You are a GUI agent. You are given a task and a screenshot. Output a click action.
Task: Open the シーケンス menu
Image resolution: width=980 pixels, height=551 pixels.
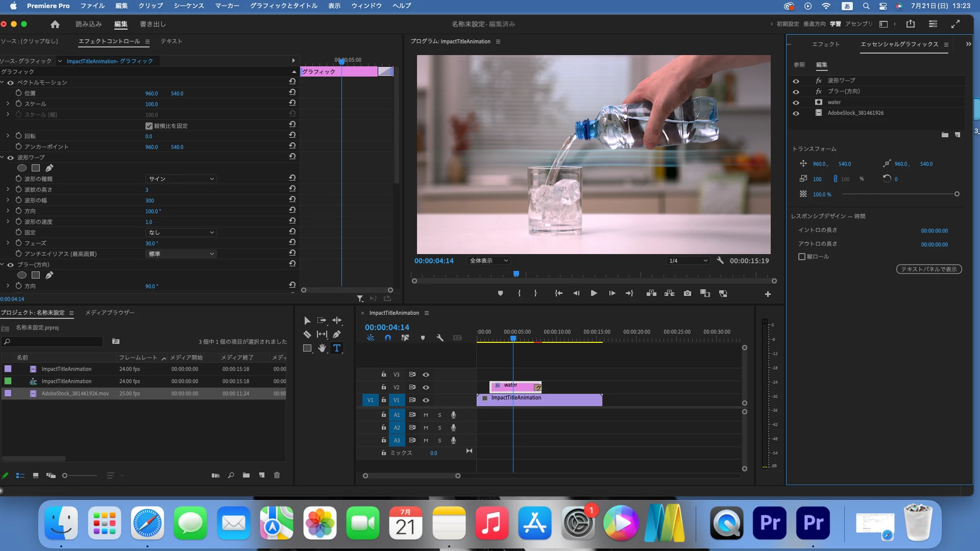(188, 6)
